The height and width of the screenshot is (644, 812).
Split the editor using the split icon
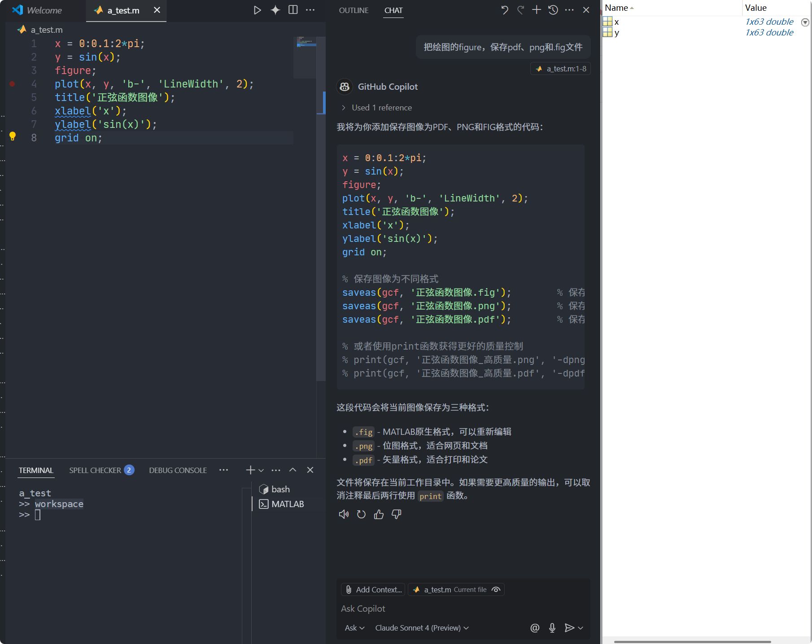[x=293, y=10]
